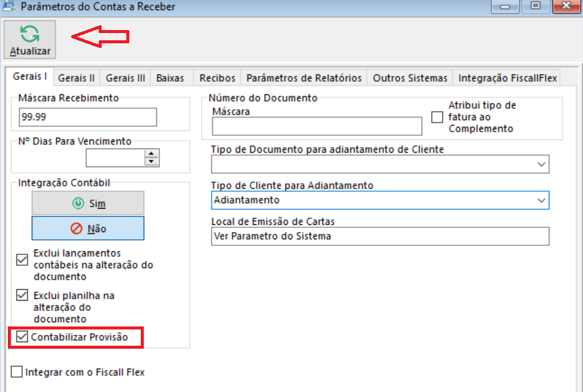Go to Parâmetros de Relatórios tab
The width and height of the screenshot is (583, 392).
coord(304,78)
